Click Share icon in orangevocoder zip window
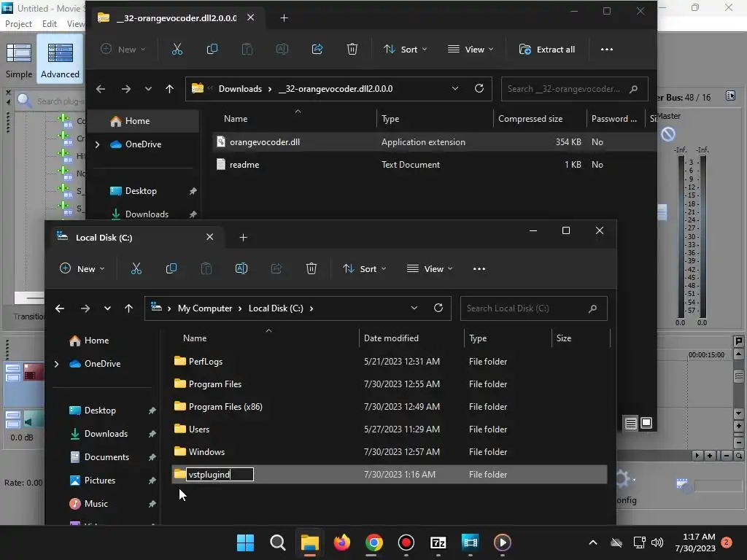The width and height of the screenshot is (747, 560). [317, 49]
